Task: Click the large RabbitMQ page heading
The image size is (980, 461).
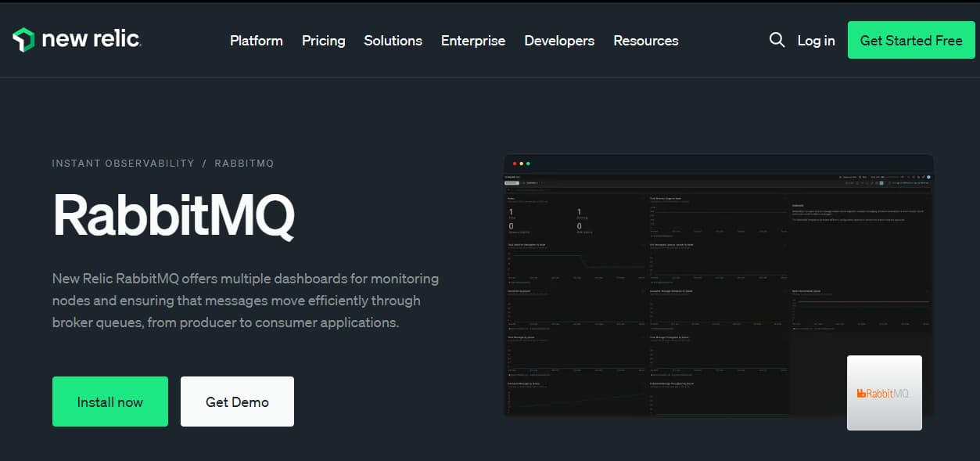Action: tap(174, 216)
